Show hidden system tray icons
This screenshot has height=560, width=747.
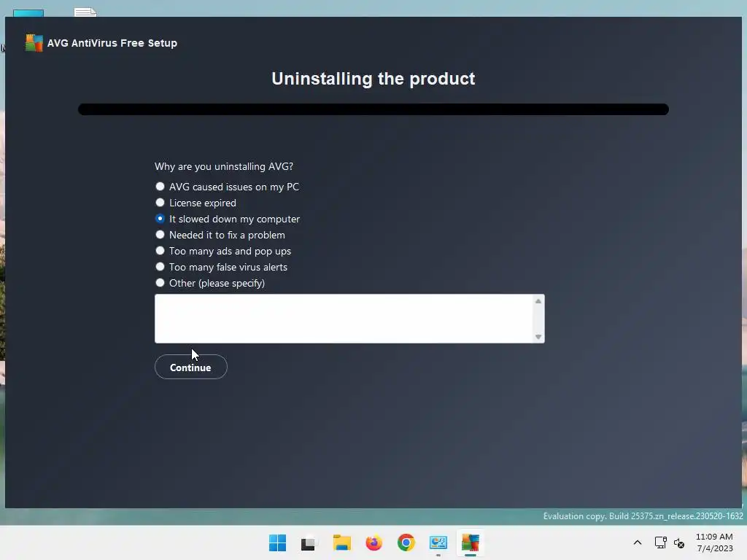pos(638,542)
